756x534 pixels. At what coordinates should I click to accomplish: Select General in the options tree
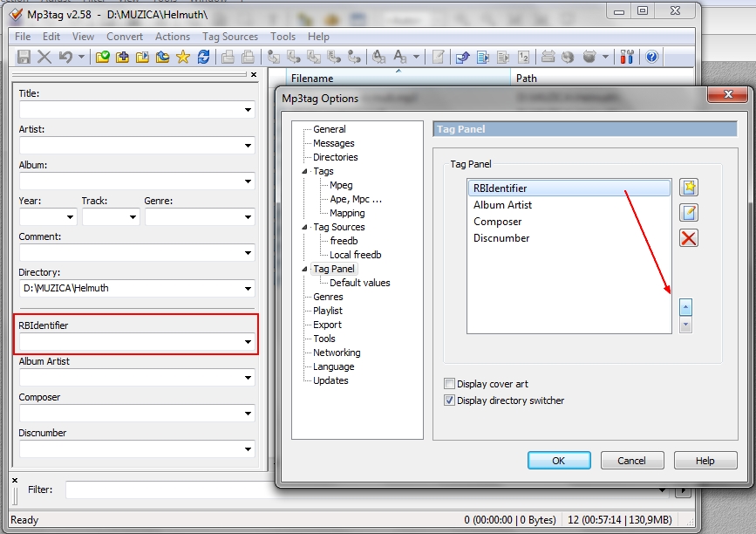(330, 129)
